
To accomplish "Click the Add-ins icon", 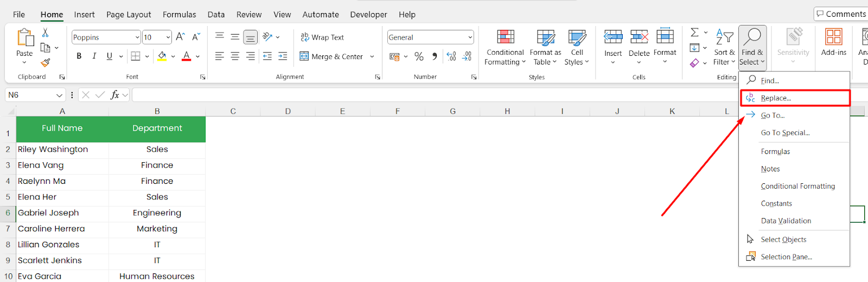I will point(834,37).
